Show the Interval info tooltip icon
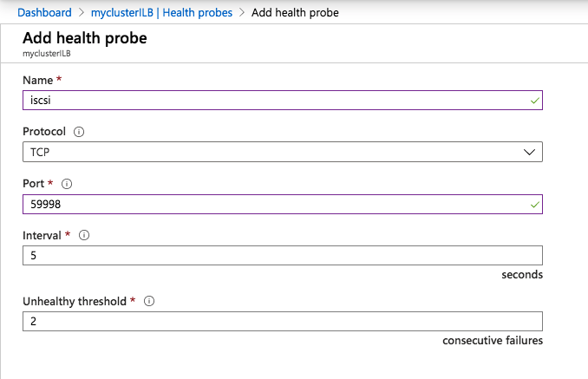 pyautogui.click(x=84, y=235)
